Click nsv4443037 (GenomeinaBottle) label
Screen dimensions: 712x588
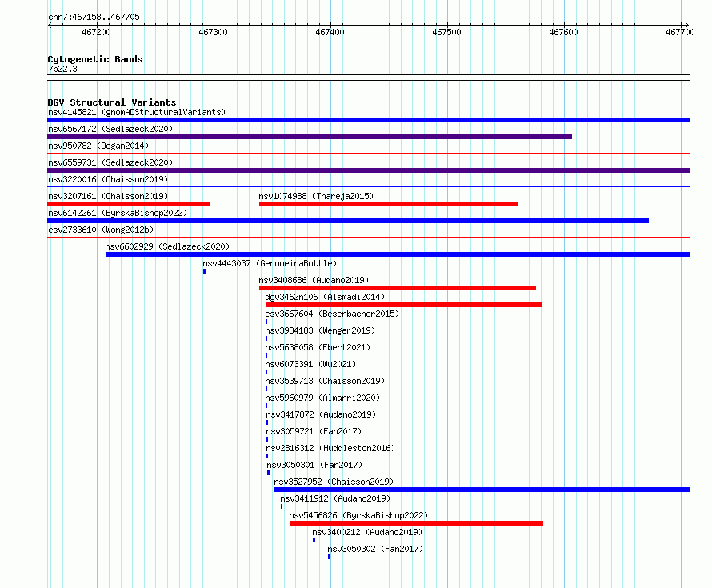(270, 263)
